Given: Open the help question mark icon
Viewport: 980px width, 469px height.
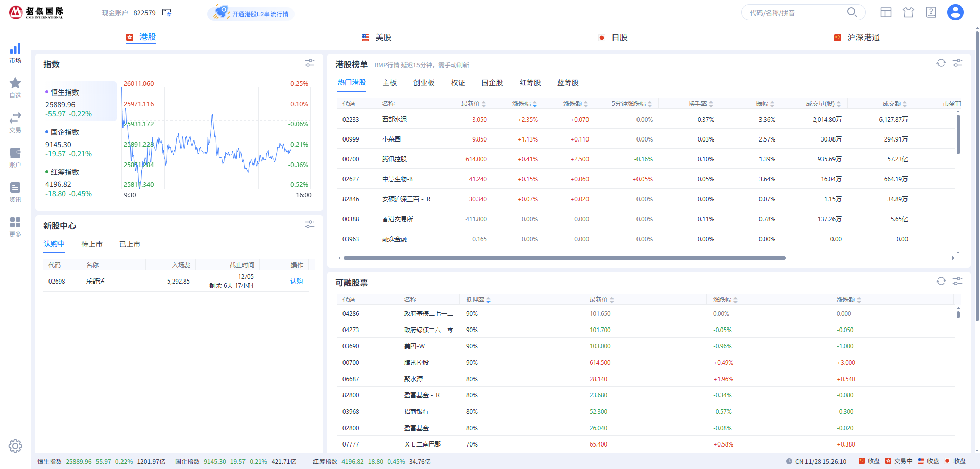Looking at the screenshot, I should 931,12.
